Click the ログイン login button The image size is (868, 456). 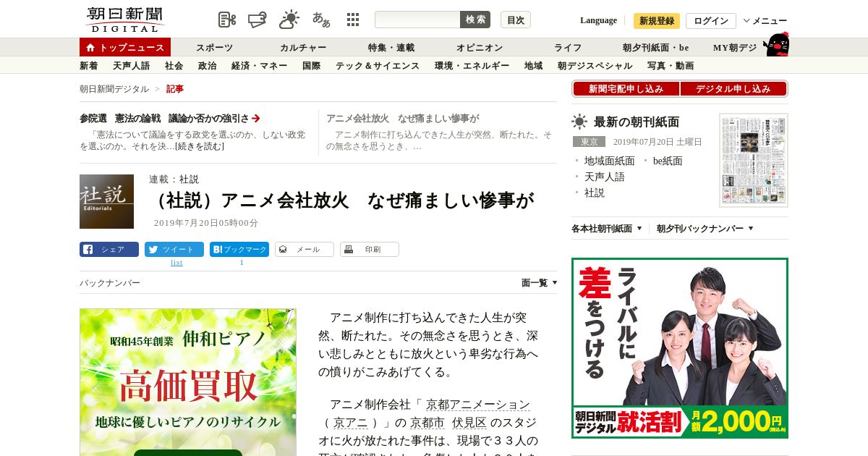tap(711, 21)
